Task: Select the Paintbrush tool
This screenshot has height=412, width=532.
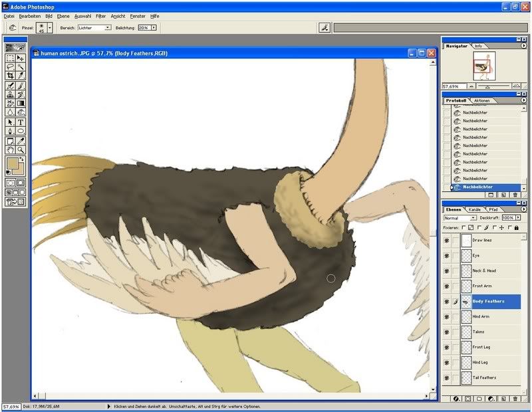Action: (21, 86)
